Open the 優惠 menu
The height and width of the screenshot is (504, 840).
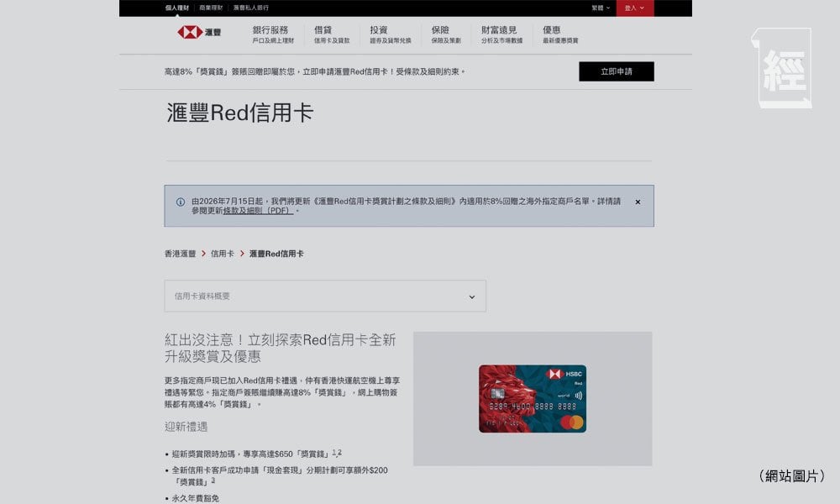560,34
